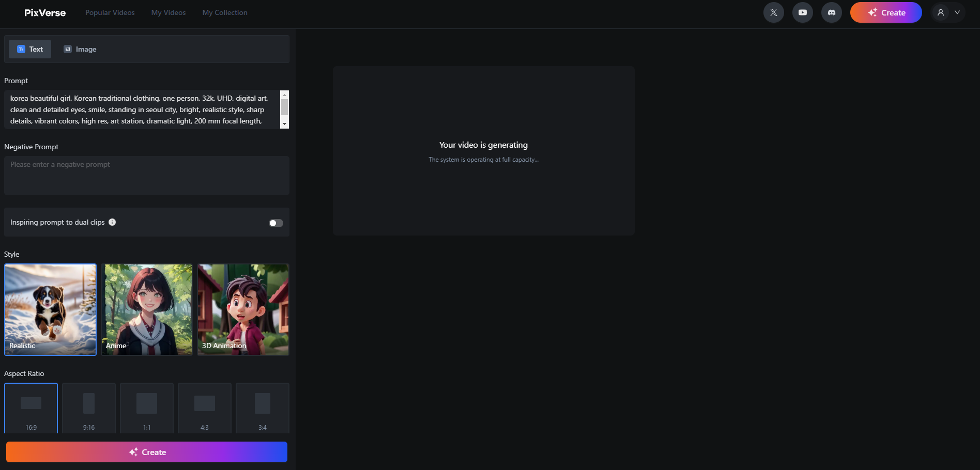Choose the 3:4 aspect ratio

tap(263, 408)
